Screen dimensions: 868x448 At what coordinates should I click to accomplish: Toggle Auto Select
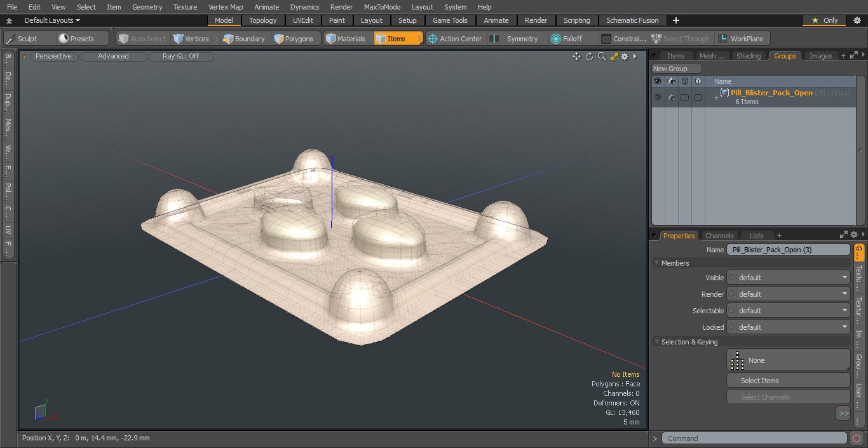point(142,39)
